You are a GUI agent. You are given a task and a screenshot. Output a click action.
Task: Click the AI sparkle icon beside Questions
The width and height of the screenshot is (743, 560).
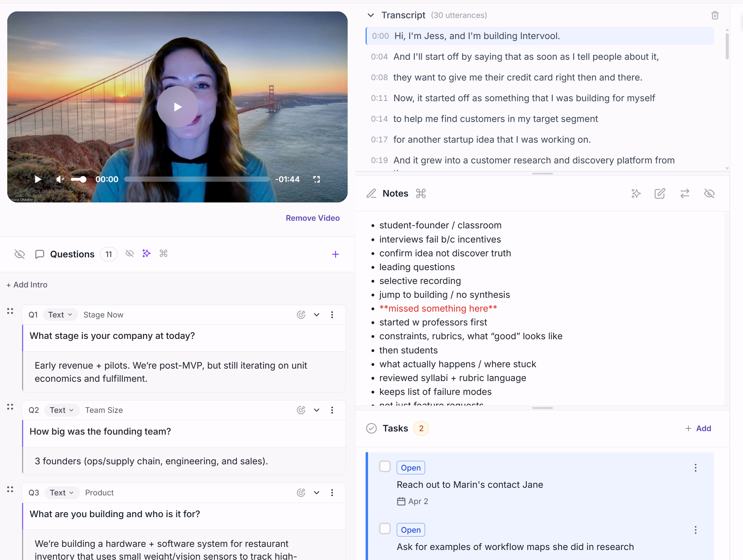click(x=147, y=254)
